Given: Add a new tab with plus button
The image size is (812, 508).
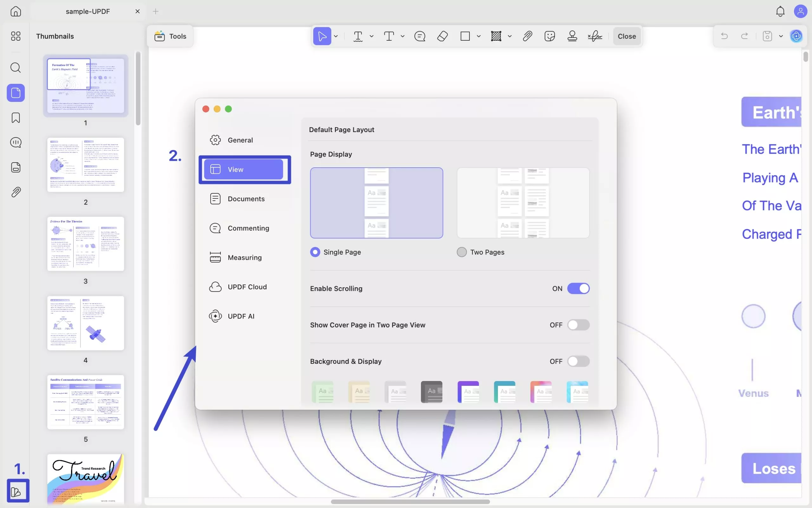Looking at the screenshot, I should (x=156, y=11).
